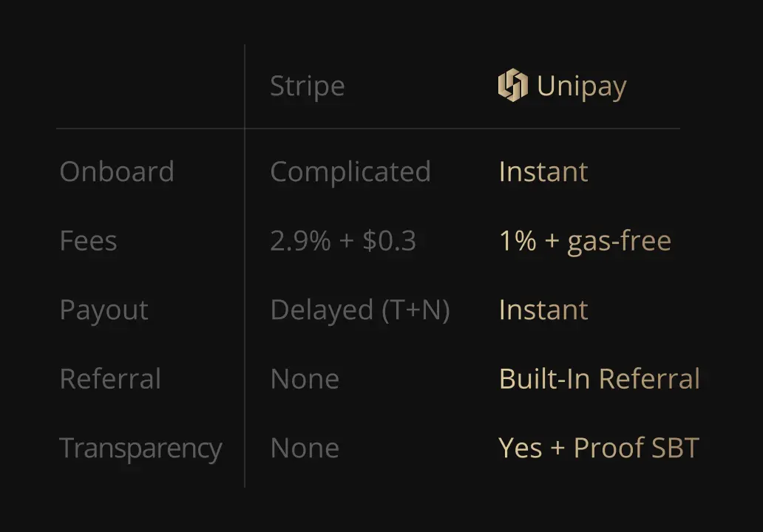Click the Transparency row label
The image size is (763, 532).
click(x=140, y=449)
